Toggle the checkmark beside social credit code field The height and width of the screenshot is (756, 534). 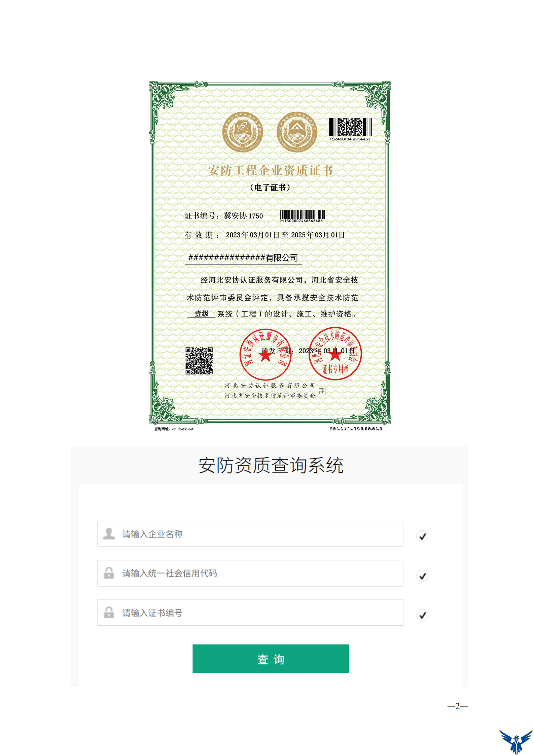[x=422, y=576]
